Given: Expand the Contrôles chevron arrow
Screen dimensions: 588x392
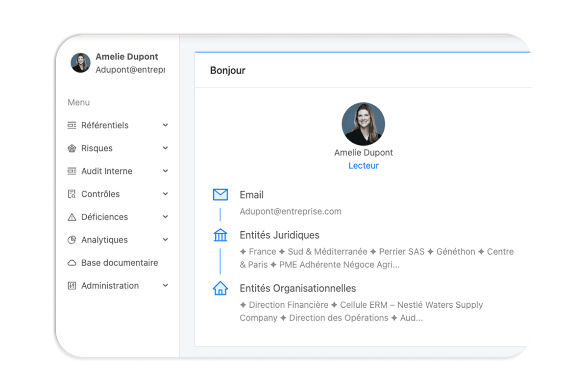Looking at the screenshot, I should [165, 194].
